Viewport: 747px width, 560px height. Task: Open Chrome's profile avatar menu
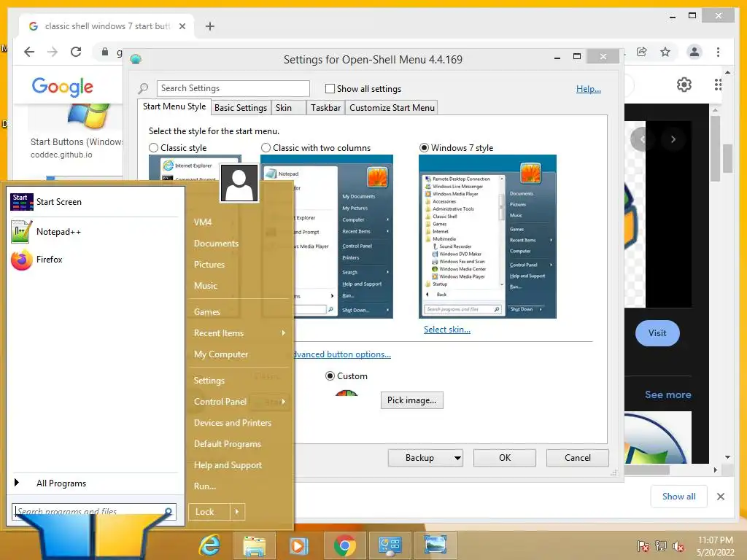[694, 52]
